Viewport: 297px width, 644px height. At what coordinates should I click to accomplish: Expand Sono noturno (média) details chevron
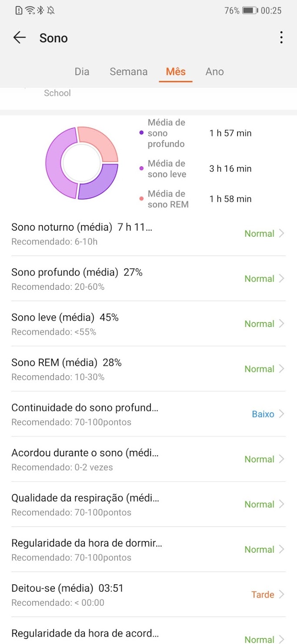(x=282, y=234)
